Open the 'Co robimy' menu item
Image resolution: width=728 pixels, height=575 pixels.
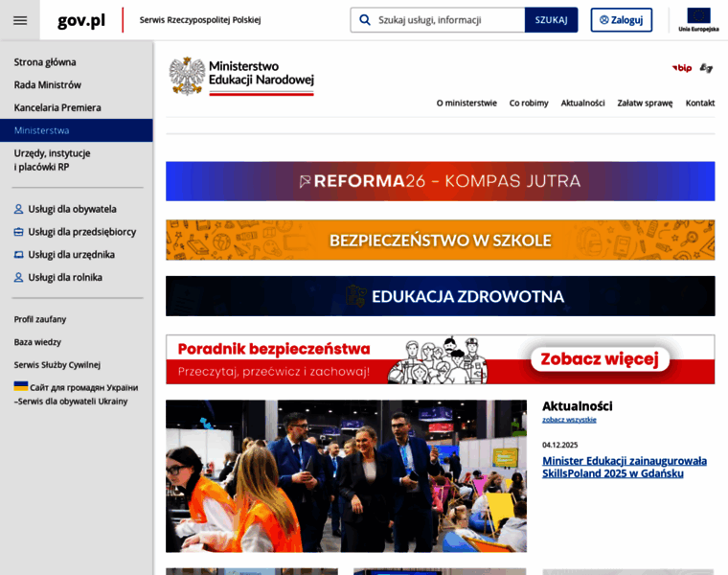[x=529, y=103]
